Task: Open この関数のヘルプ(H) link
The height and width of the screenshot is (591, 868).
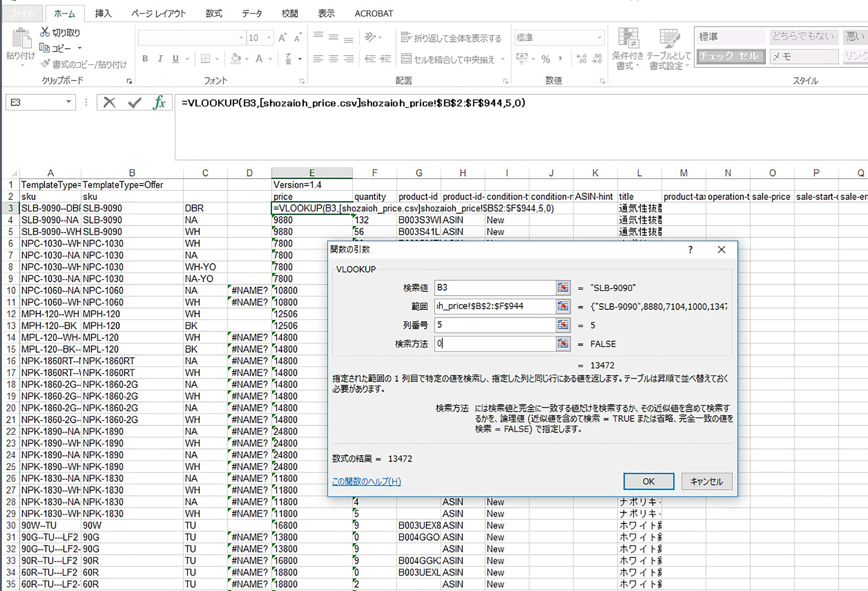Action: [367, 481]
